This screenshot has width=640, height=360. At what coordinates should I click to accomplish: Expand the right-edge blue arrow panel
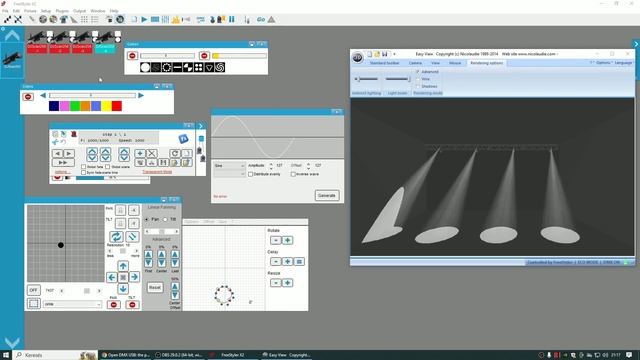pyautogui.click(x=636, y=44)
